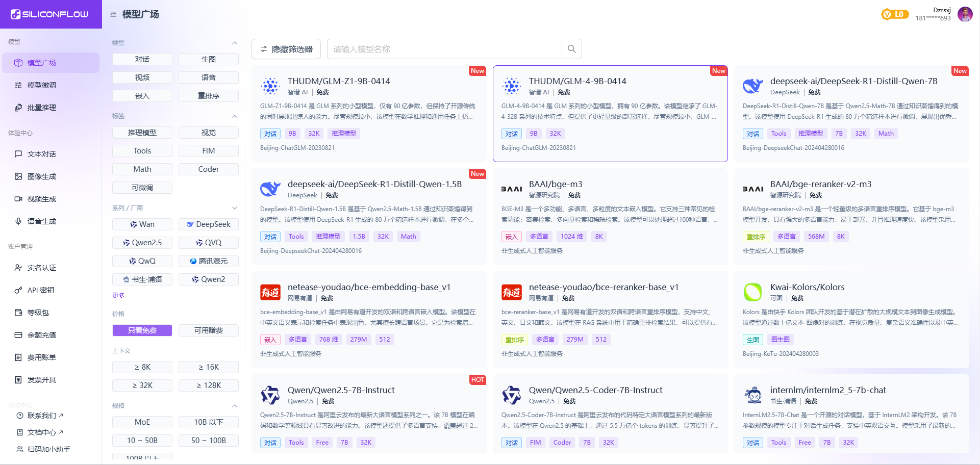Open 模型微调 in the sidebar
This screenshot has width=980, height=465.
(x=42, y=85)
